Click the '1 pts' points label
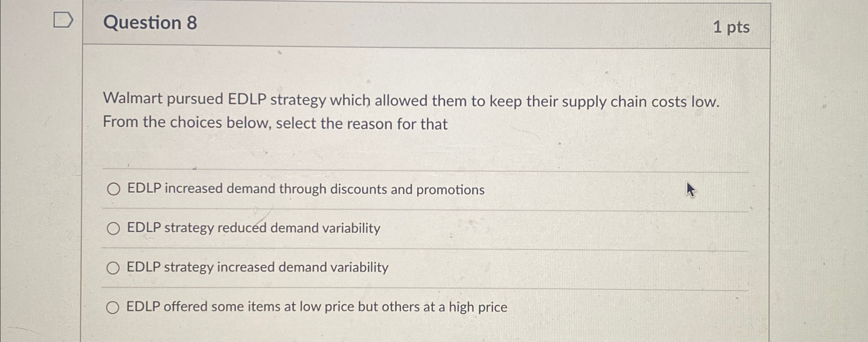The width and height of the screenshot is (868, 342). (731, 27)
